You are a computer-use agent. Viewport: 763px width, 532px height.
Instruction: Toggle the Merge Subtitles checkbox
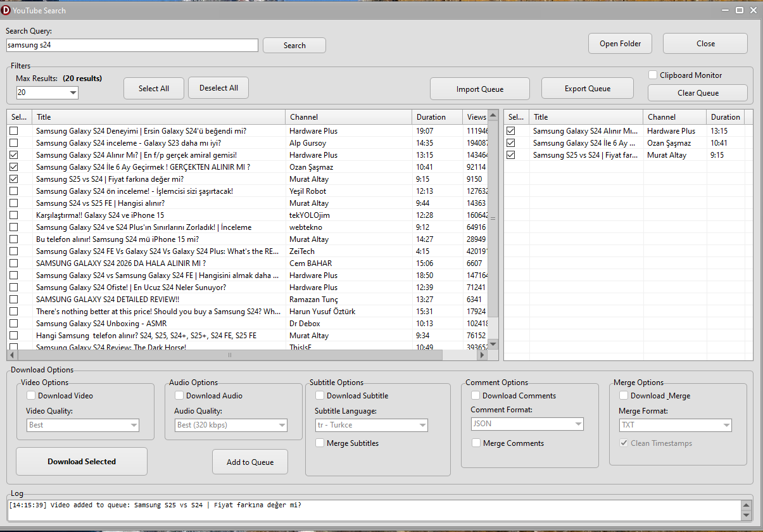point(320,443)
